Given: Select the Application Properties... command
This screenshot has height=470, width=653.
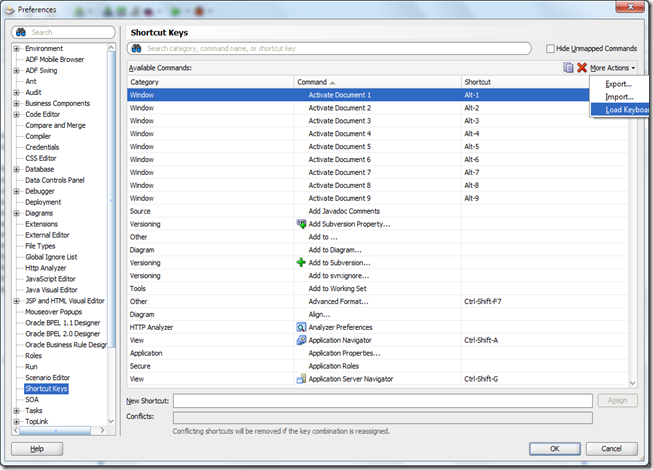Looking at the screenshot, I should tap(344, 353).
